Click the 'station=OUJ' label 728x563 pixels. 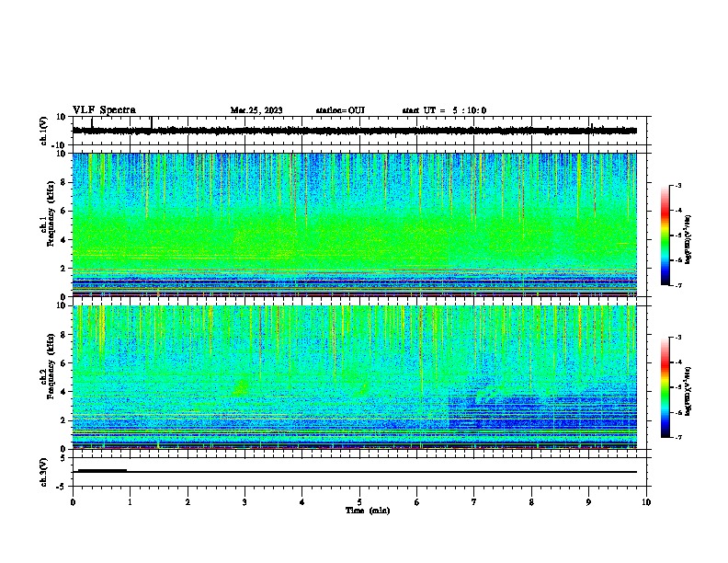[x=340, y=110]
